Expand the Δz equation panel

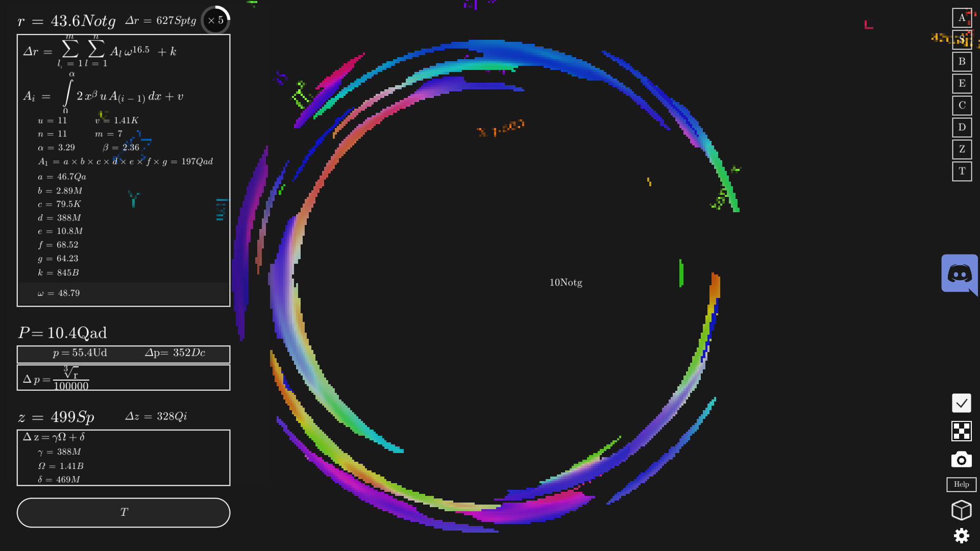124,458
